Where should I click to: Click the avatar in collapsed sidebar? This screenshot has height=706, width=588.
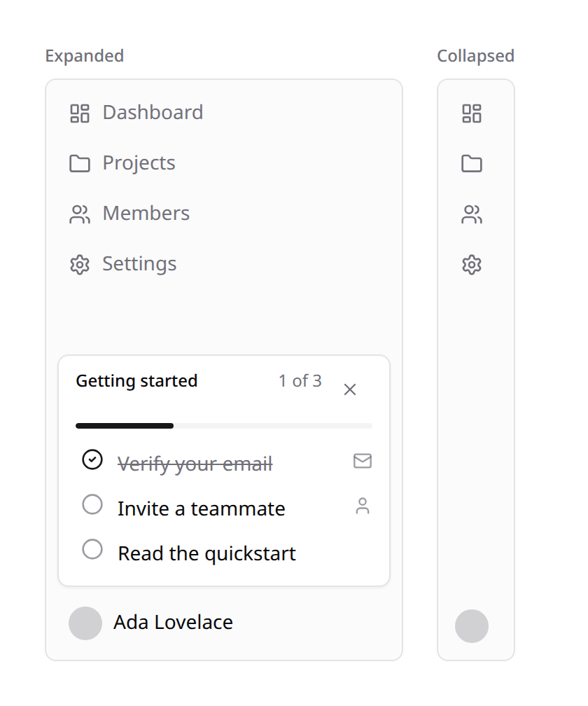pos(472,626)
